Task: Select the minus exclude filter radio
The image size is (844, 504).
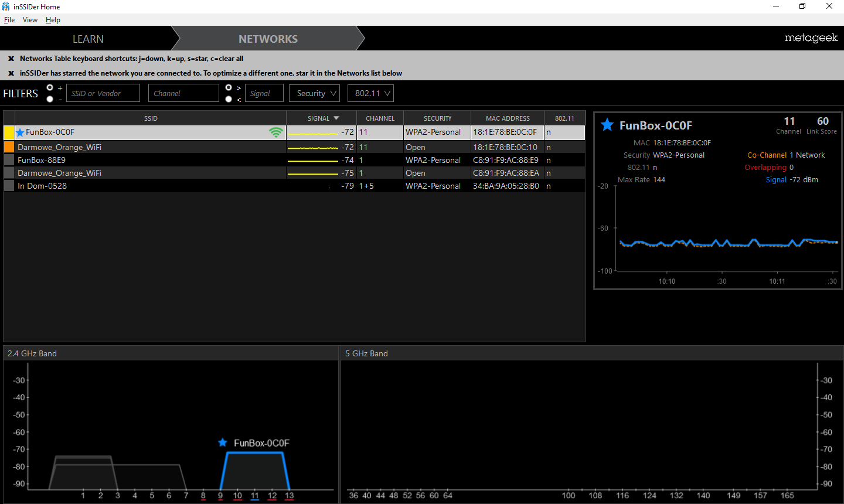Action: click(50, 99)
